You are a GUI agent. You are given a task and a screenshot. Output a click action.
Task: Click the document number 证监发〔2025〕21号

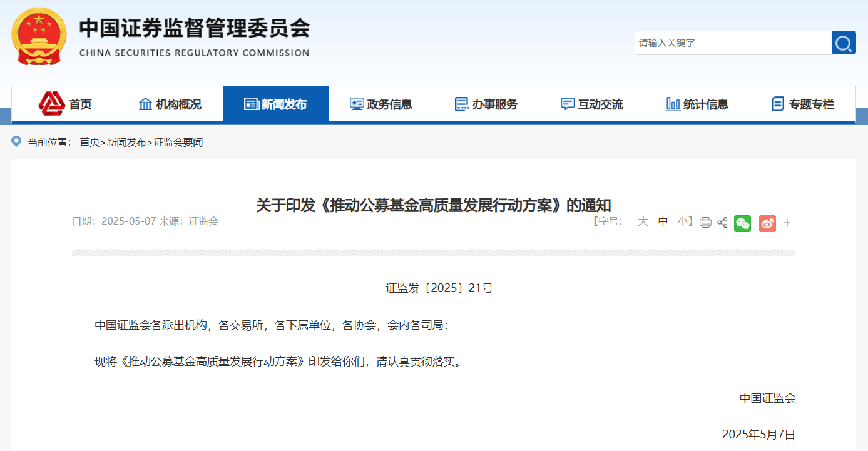tap(439, 288)
